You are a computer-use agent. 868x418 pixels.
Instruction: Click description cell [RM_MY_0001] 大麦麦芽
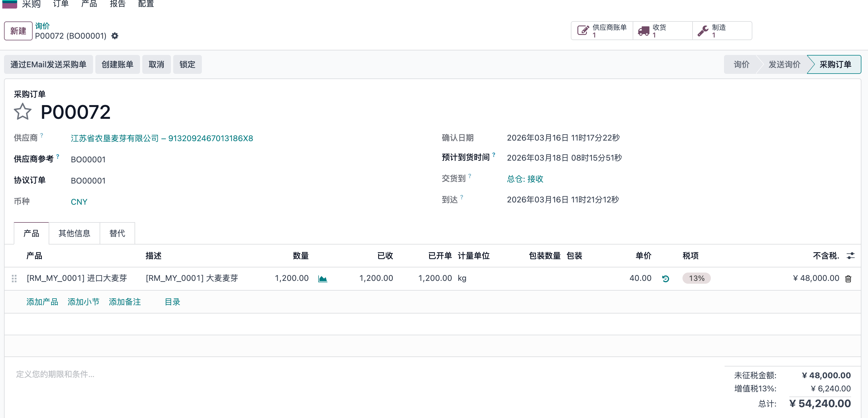tap(192, 278)
